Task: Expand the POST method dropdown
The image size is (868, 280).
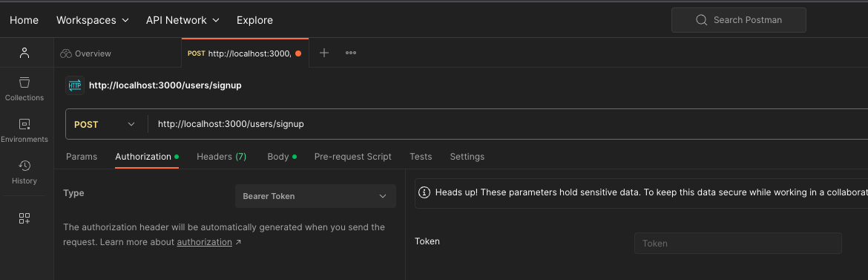Action: coord(105,124)
